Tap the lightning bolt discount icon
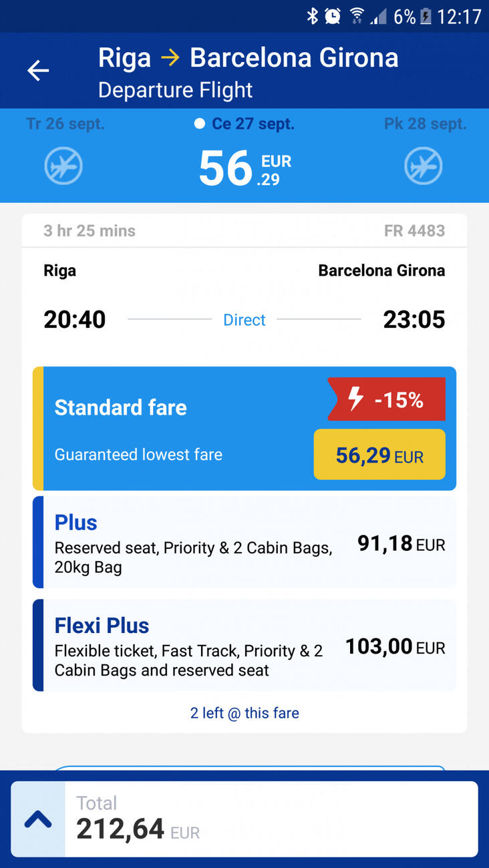 point(355,399)
